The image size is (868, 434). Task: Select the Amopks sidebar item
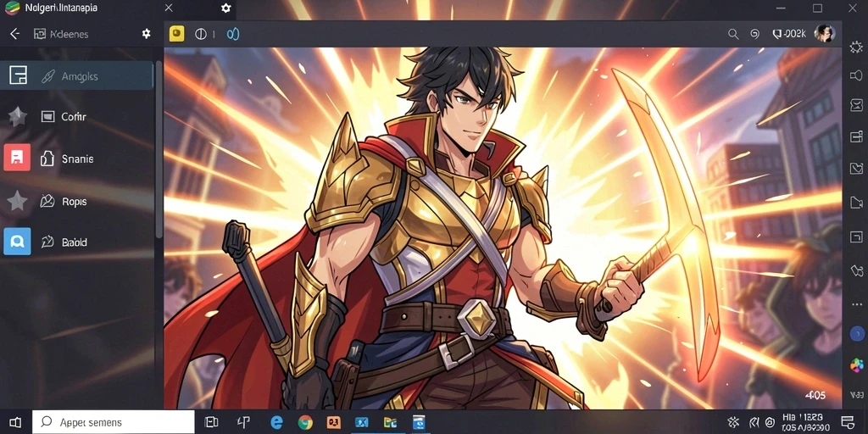click(x=76, y=75)
